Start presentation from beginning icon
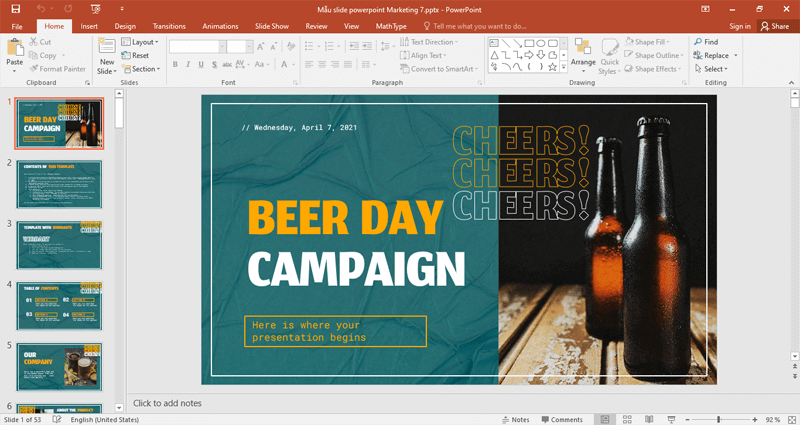The width and height of the screenshot is (800, 425). [x=95, y=9]
